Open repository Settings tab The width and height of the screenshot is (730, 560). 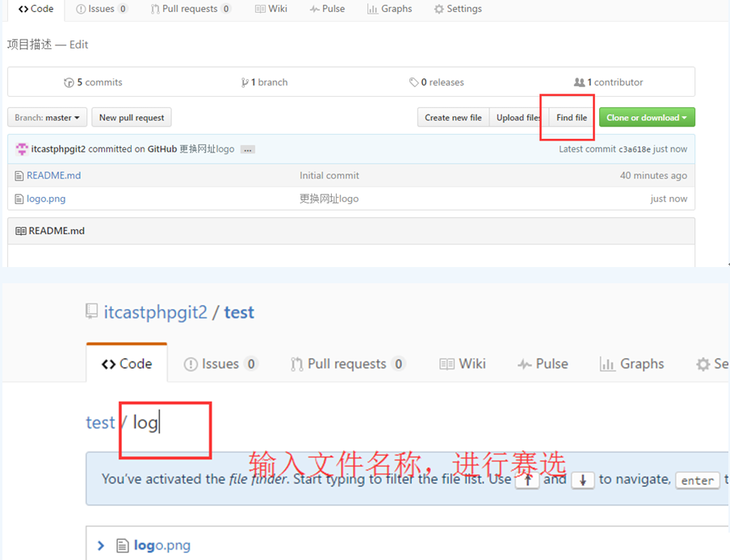pyautogui.click(x=458, y=9)
